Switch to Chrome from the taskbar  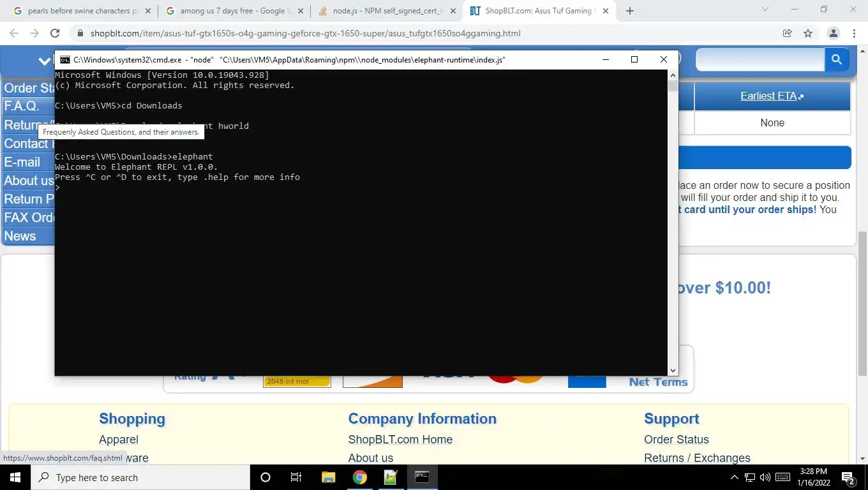click(x=360, y=477)
